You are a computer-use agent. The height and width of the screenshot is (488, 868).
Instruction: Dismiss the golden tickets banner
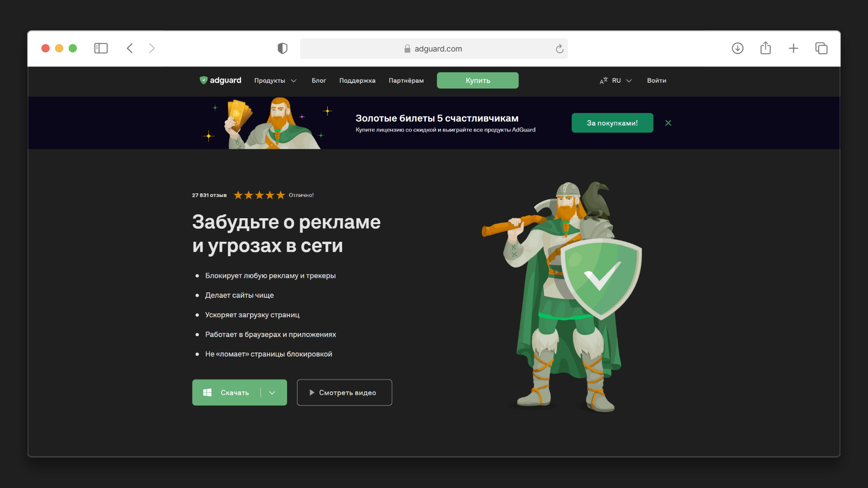(x=668, y=122)
